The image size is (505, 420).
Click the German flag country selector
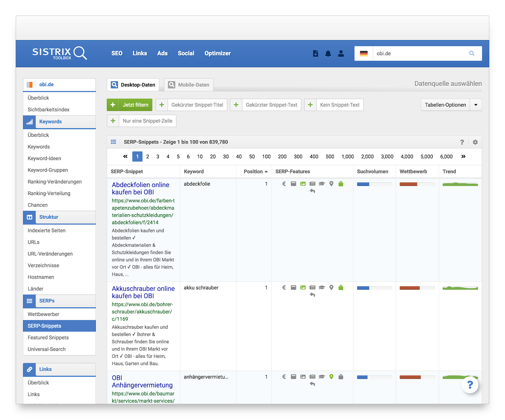pos(363,53)
